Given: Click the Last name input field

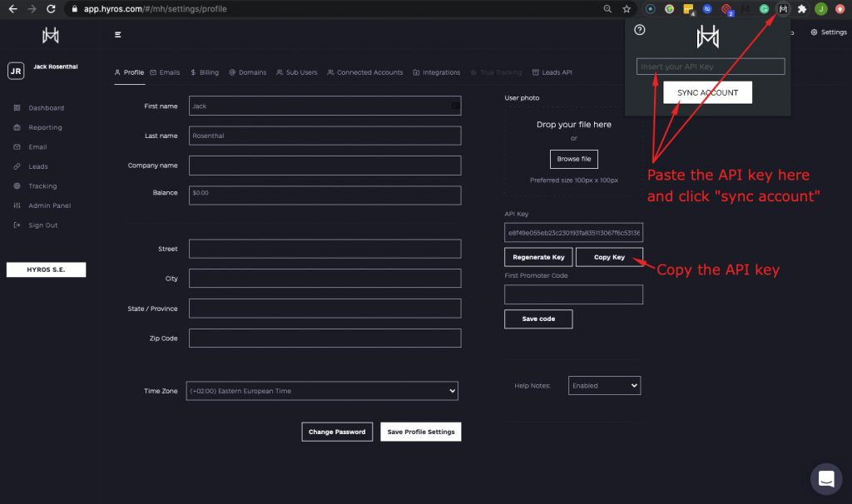Looking at the screenshot, I should point(325,136).
